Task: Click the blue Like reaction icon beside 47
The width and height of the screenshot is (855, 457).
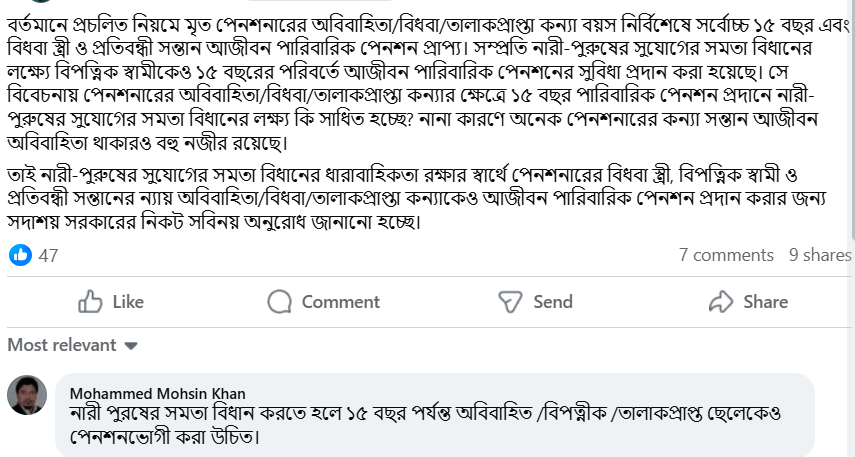Action: coord(20,255)
